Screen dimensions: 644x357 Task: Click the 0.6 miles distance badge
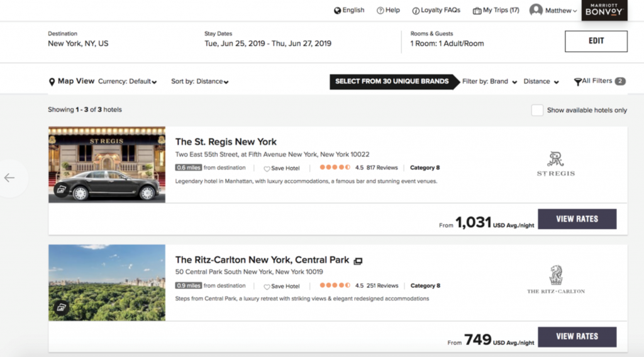189,168
